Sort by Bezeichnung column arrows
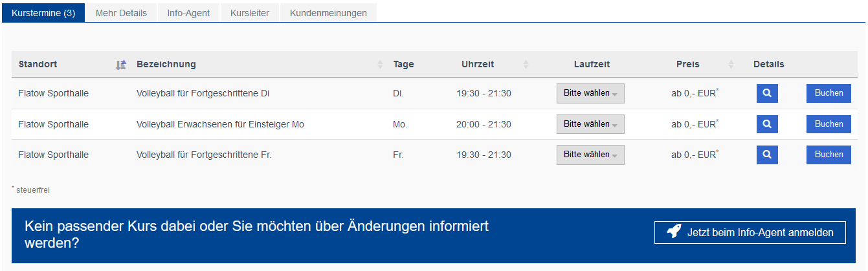 pos(380,65)
